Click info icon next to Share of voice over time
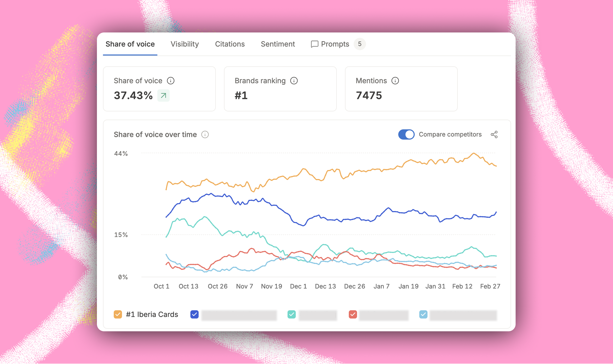Viewport: 613px width, 364px height. [x=205, y=135]
